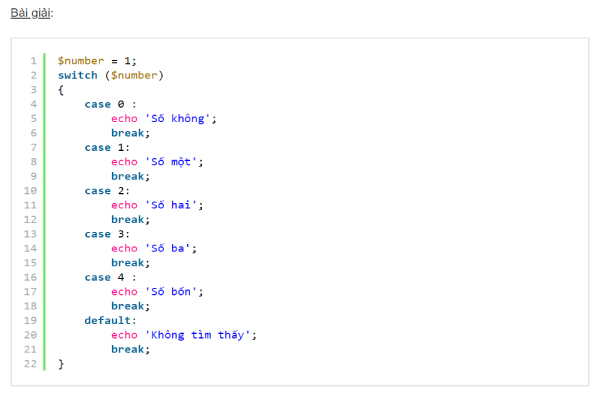The height and width of the screenshot is (400, 600).
Task: Place cursor on "case 4" label
Action: pyautogui.click(x=105, y=277)
